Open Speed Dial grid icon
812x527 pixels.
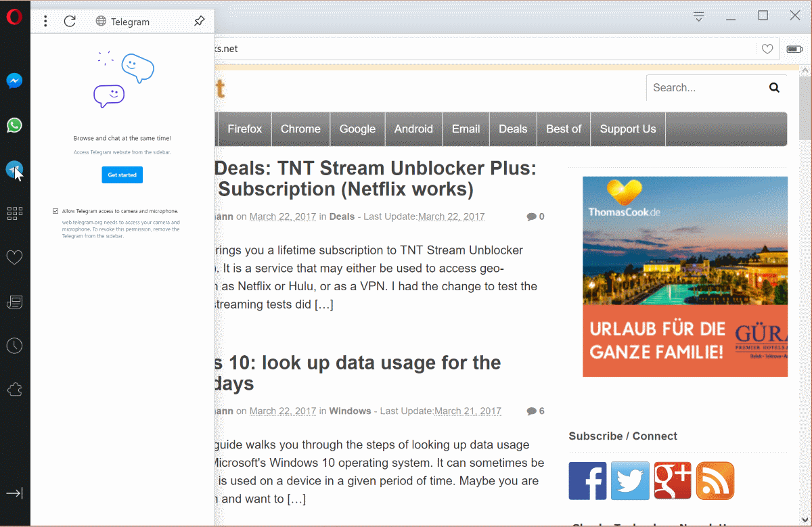point(14,213)
